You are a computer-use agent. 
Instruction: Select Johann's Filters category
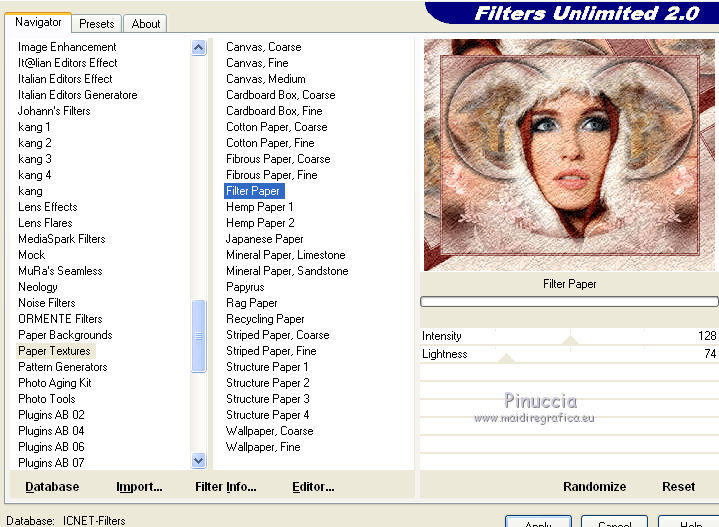[54, 111]
